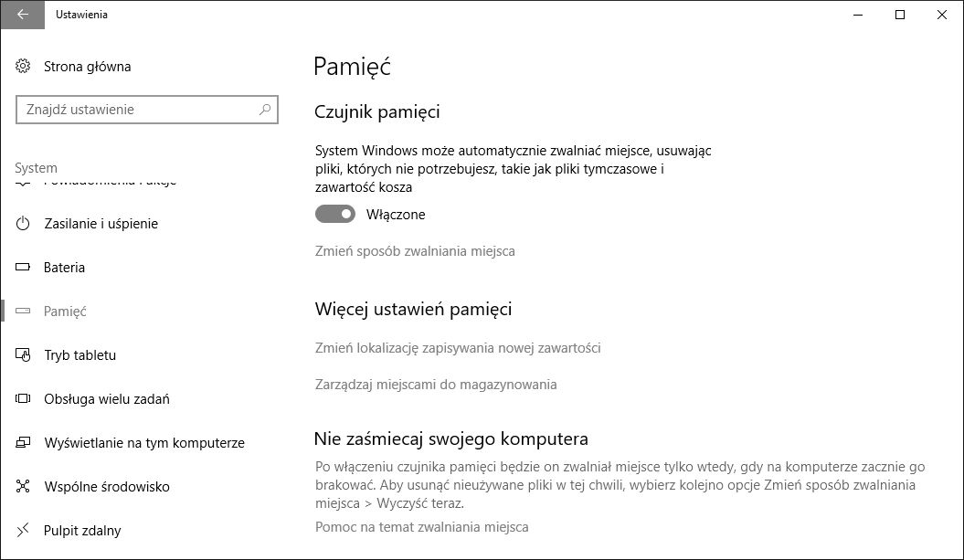The image size is (964, 560).
Task: Click the Obsługa wielu zadań icon
Action: tap(24, 399)
